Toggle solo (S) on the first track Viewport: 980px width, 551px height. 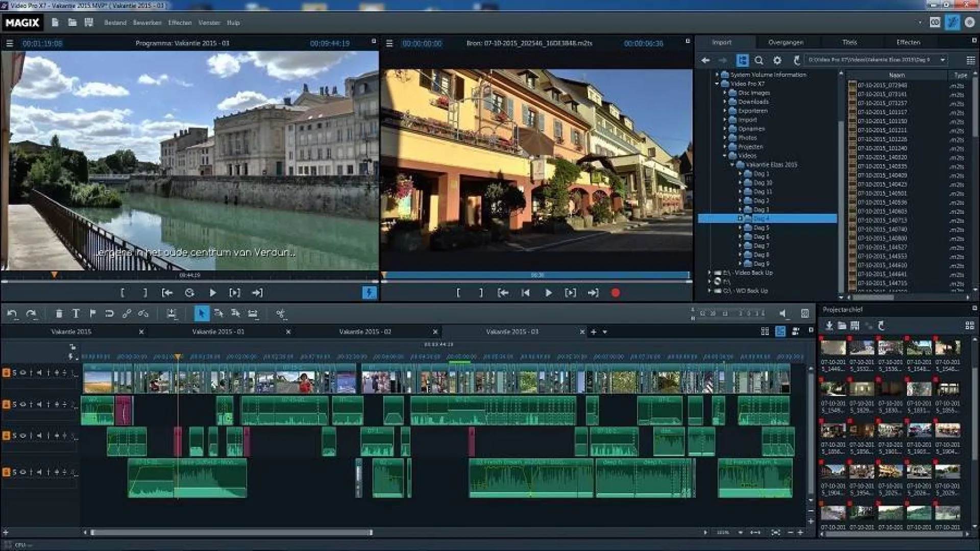pyautogui.click(x=14, y=373)
